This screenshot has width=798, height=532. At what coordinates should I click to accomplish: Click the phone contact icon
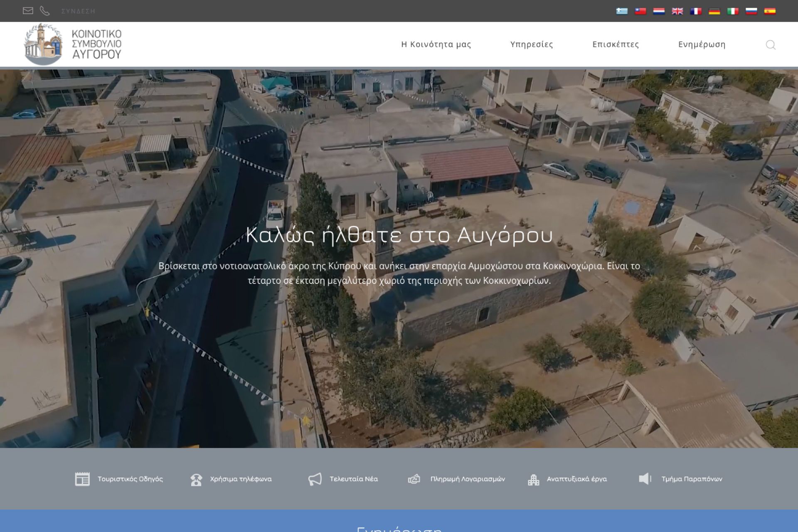44,11
